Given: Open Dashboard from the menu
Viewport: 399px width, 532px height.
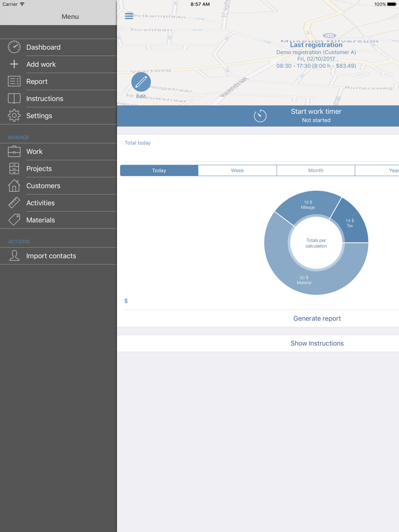Looking at the screenshot, I should point(58,47).
